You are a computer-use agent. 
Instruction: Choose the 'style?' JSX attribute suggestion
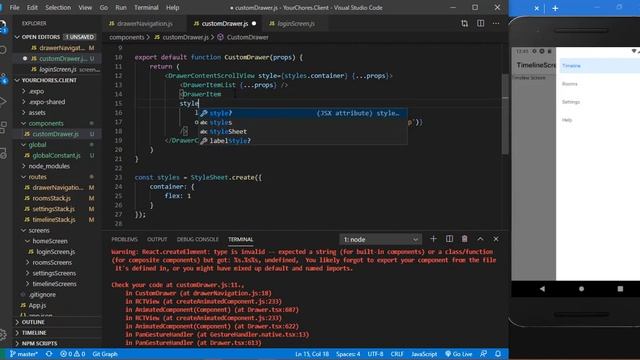(302, 113)
